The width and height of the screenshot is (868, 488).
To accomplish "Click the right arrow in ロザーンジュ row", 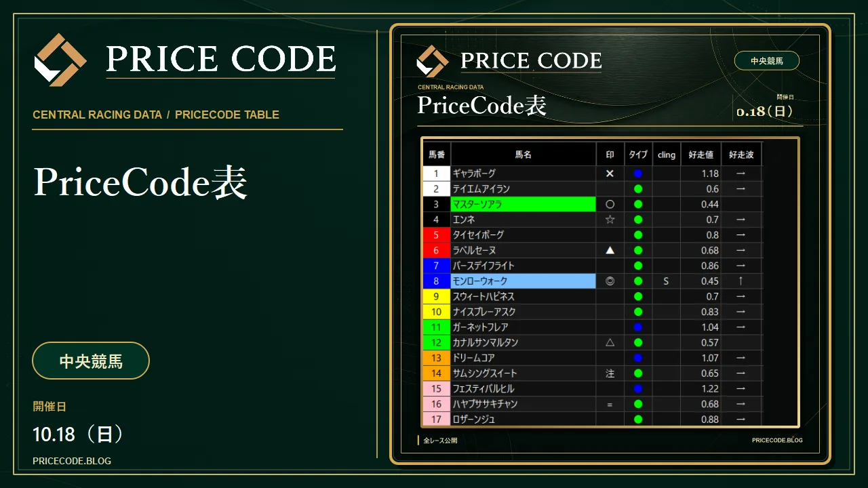I will coord(741,420).
